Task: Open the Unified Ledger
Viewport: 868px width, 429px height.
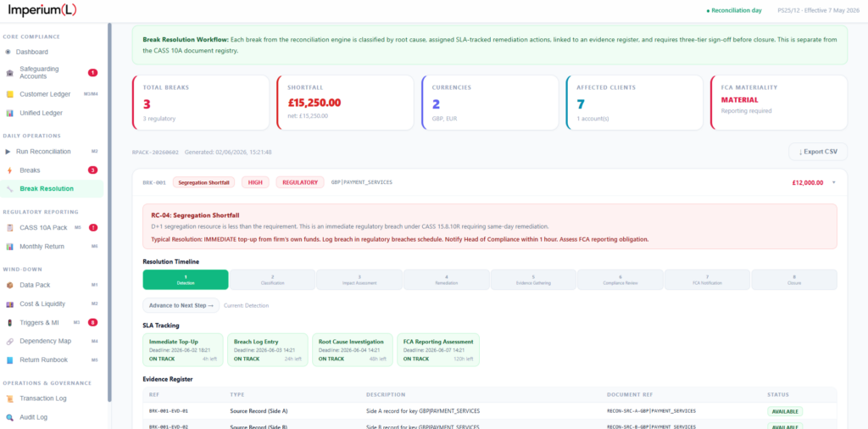Action: 41,113
